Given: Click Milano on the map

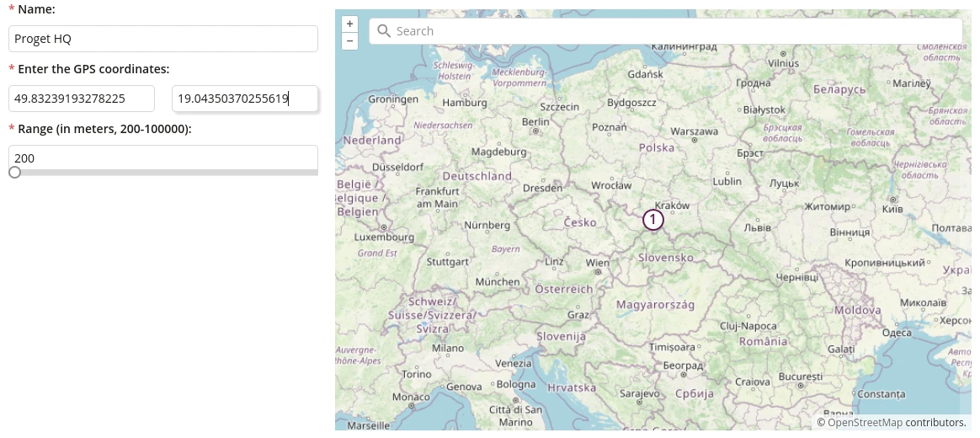Looking at the screenshot, I should [x=448, y=348].
